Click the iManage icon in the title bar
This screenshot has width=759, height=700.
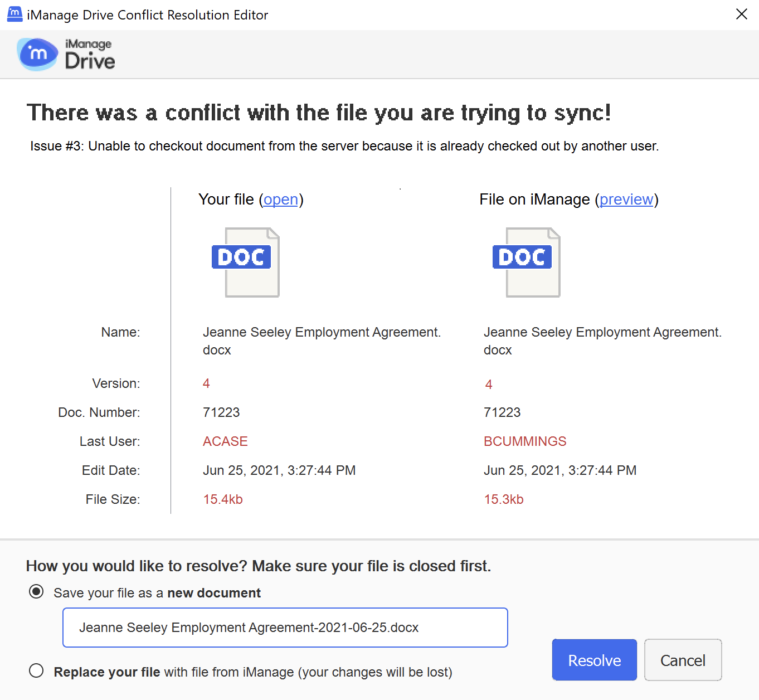point(14,14)
